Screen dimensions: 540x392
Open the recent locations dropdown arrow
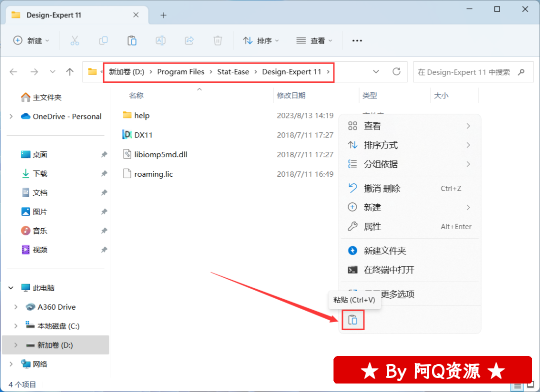(x=52, y=72)
